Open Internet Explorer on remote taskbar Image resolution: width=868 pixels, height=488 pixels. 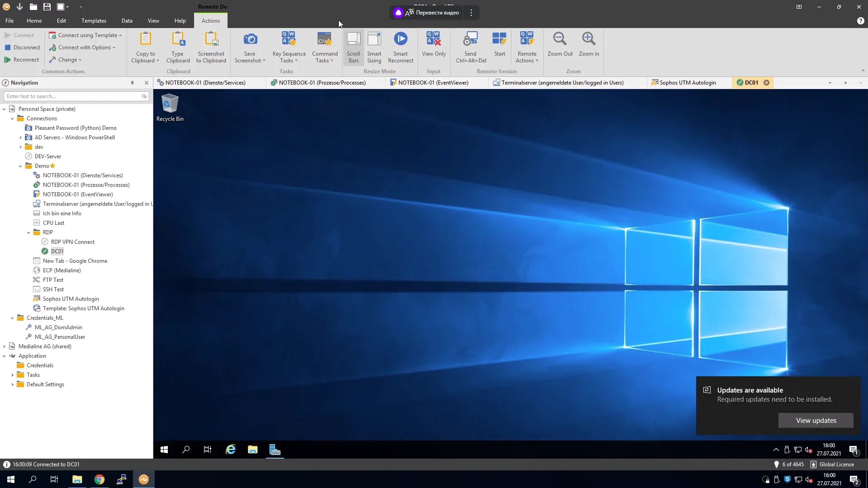[x=230, y=450]
